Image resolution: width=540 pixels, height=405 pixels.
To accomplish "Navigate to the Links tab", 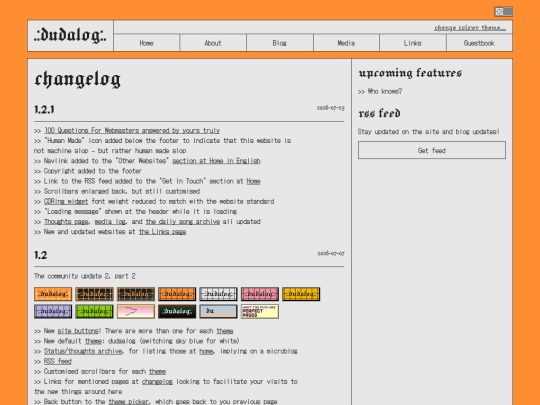I will (x=413, y=43).
